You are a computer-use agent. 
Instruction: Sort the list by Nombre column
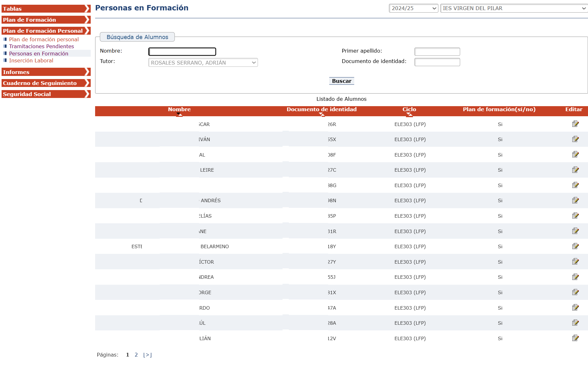coord(179,110)
